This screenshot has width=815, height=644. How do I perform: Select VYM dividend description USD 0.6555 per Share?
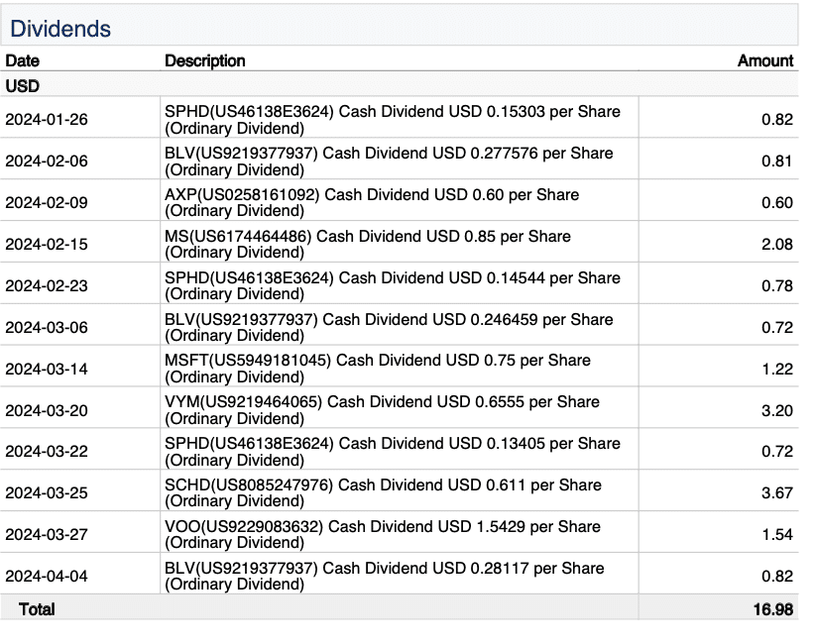tap(382, 410)
